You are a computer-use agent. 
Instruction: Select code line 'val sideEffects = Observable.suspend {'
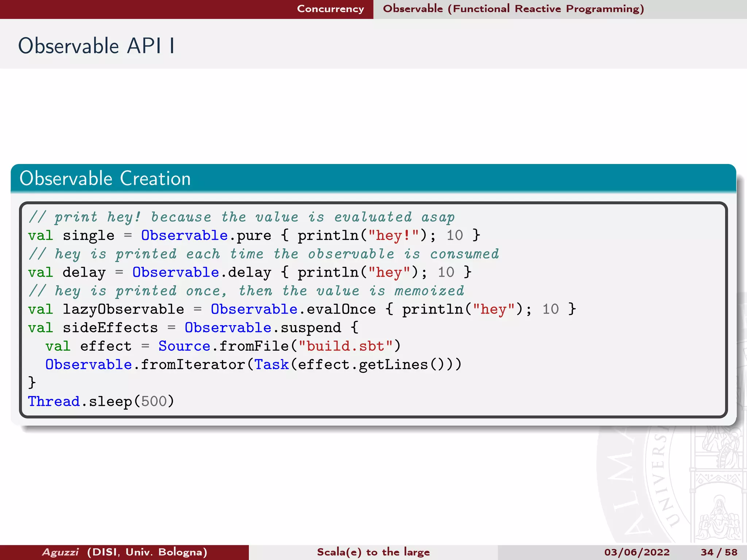pyautogui.click(x=194, y=328)
